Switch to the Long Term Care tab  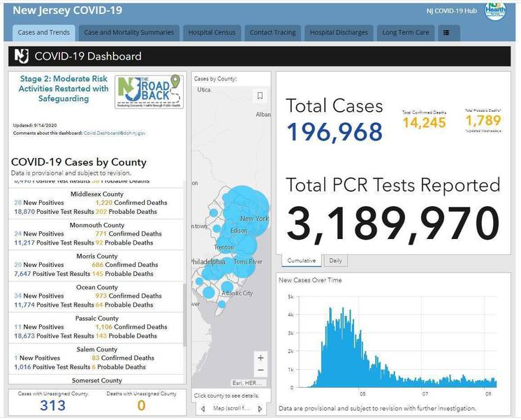coord(406,32)
